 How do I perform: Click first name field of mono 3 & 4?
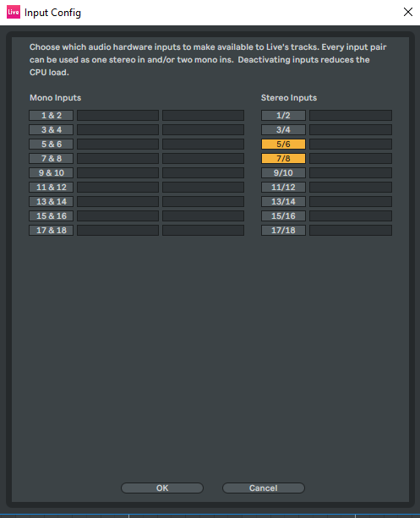pos(117,129)
